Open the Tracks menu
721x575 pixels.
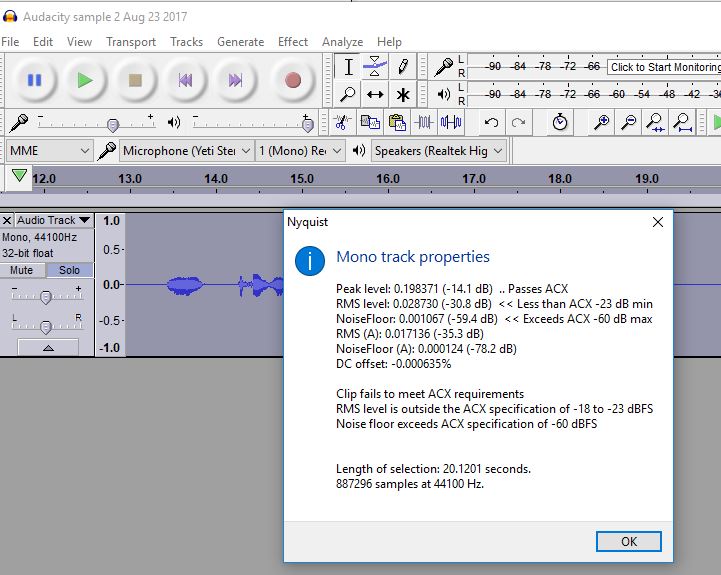(x=186, y=42)
